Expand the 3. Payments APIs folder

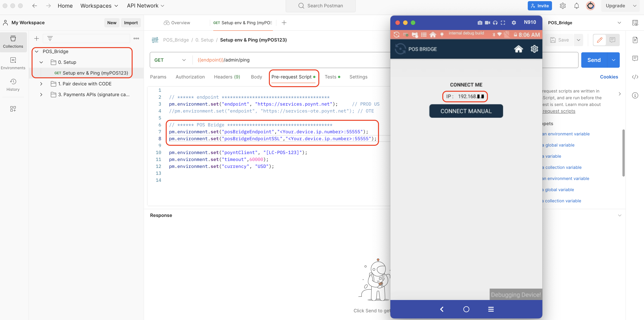click(41, 94)
